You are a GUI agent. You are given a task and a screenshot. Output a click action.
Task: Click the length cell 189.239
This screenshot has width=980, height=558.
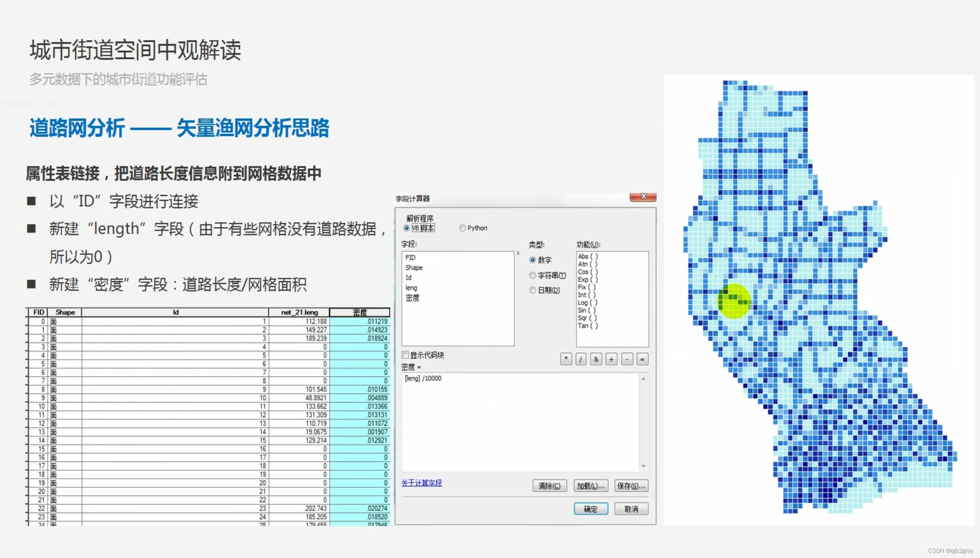[x=299, y=339]
